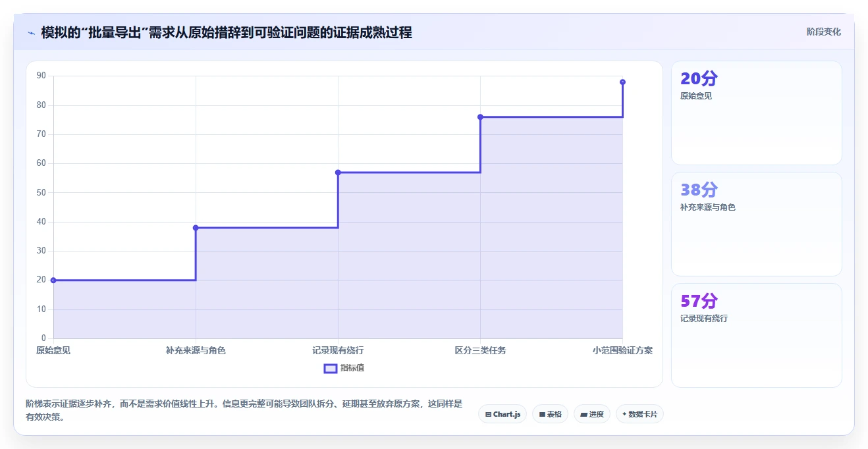
Task: Click the 20分 score value
Action: click(699, 78)
